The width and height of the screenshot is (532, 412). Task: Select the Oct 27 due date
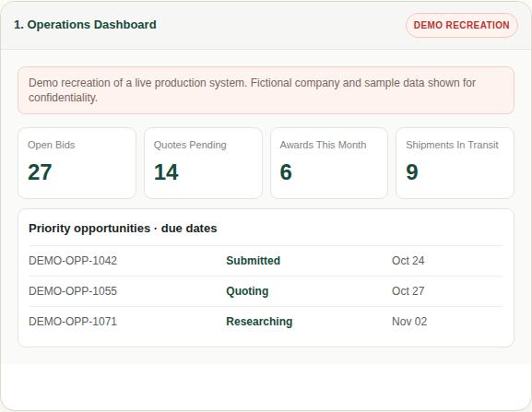408,291
